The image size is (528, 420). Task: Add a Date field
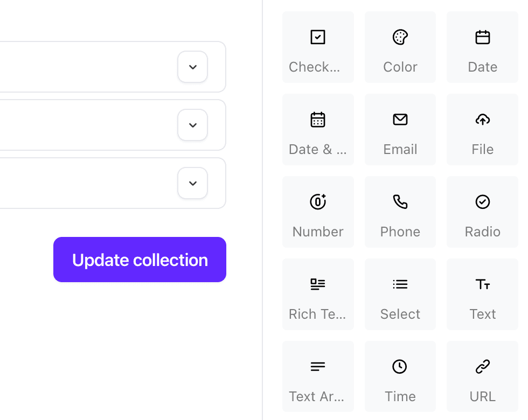[x=482, y=47]
